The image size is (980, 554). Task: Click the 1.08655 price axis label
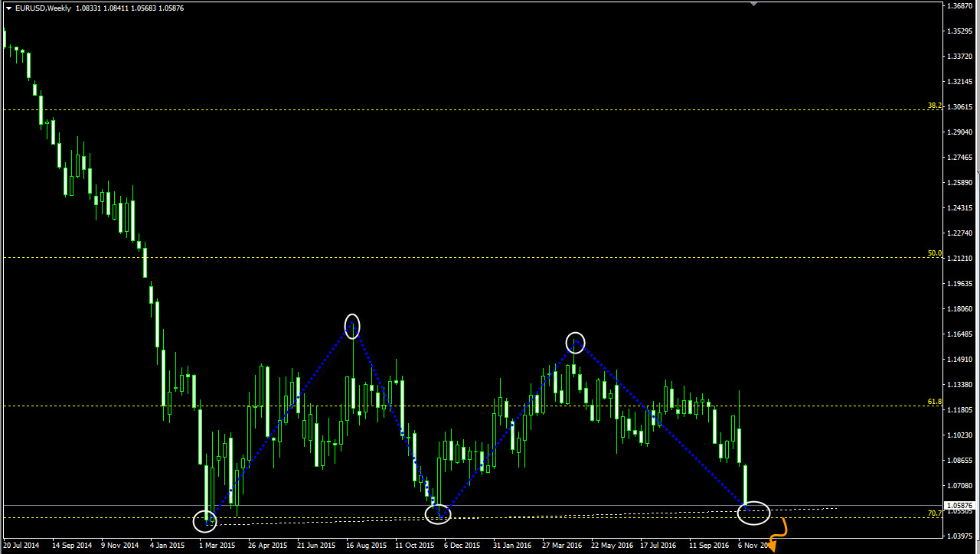[960, 461]
